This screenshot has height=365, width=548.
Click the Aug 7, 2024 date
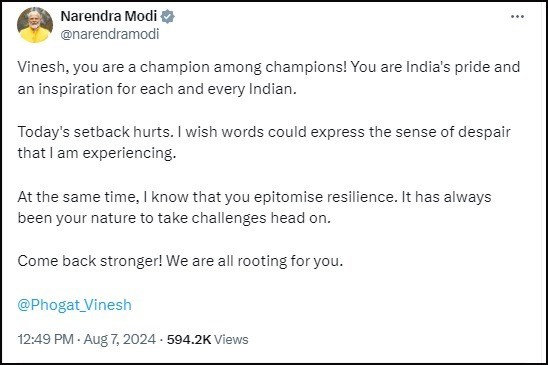click(120, 339)
